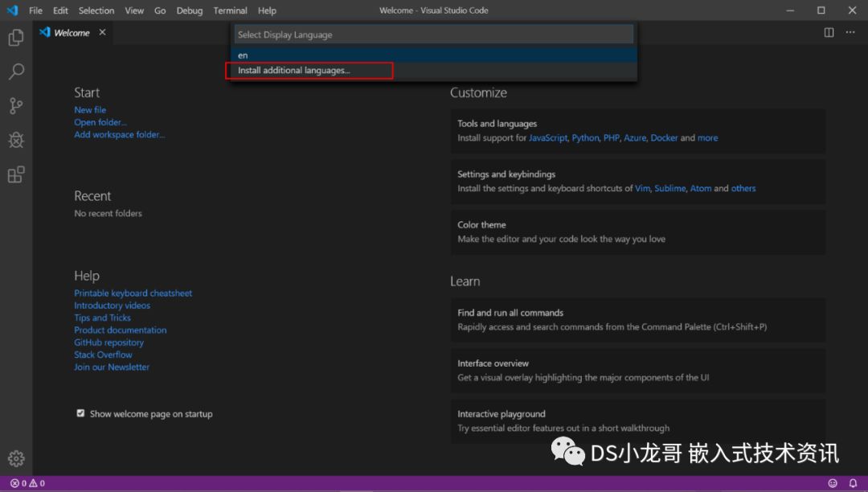Screen dimensions: 868x492
Task: Open the Search view in activity bar
Action: pyautogui.click(x=16, y=72)
